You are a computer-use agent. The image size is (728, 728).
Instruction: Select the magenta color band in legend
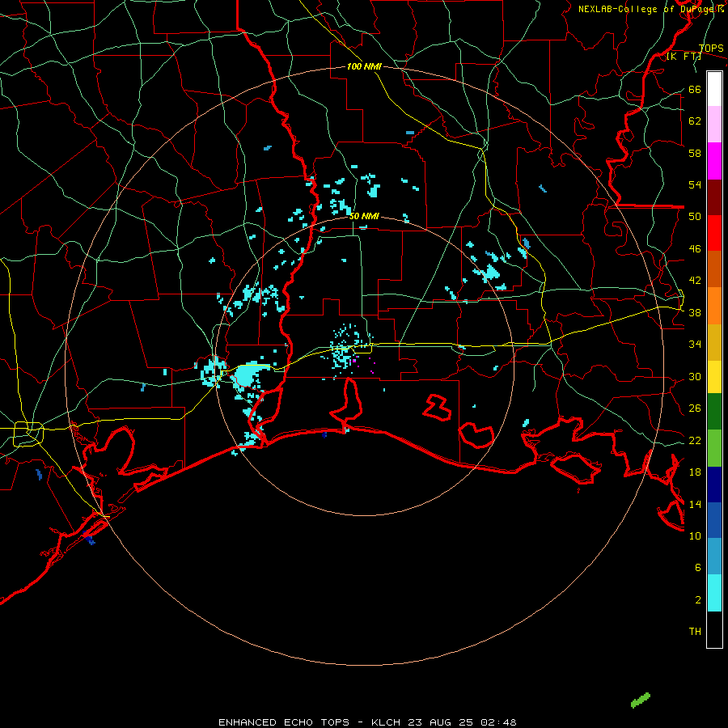(x=714, y=161)
